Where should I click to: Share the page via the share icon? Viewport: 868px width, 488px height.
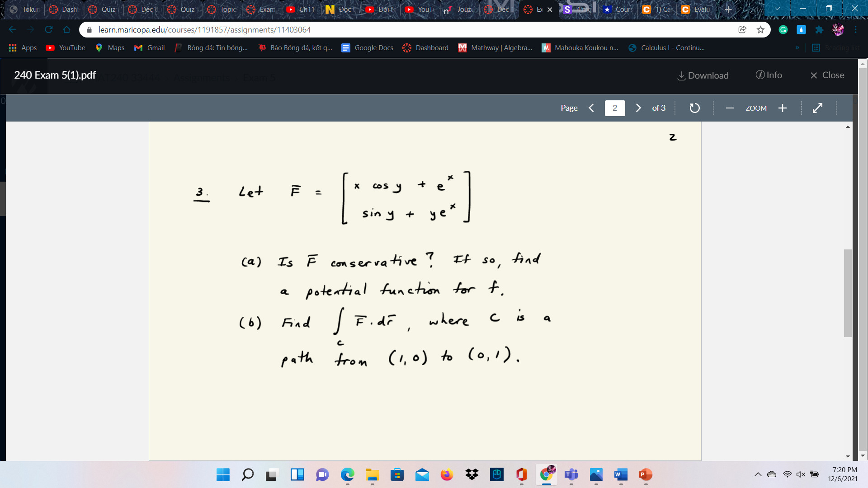pos(742,29)
